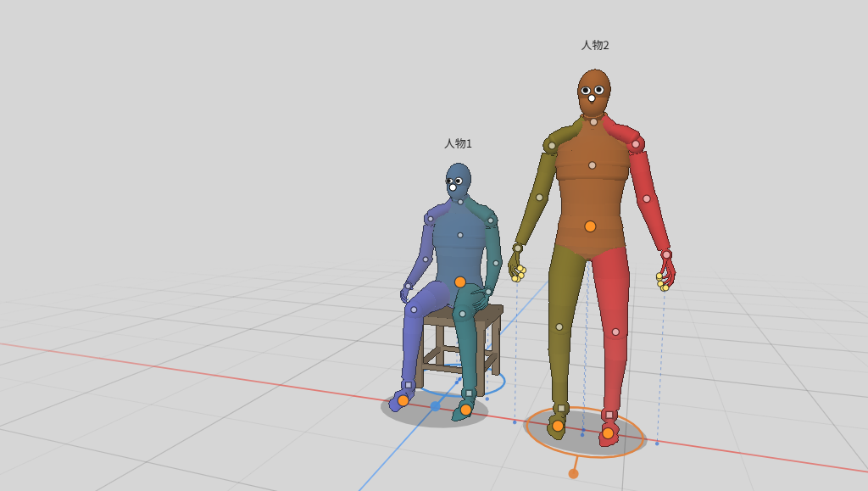Pick the purple shoulder joint of 人物1
This screenshot has height=491, width=868.
tap(430, 219)
